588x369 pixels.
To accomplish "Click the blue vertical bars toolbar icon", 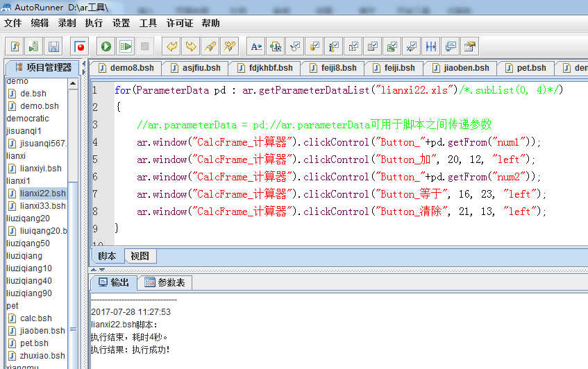I will (x=431, y=46).
